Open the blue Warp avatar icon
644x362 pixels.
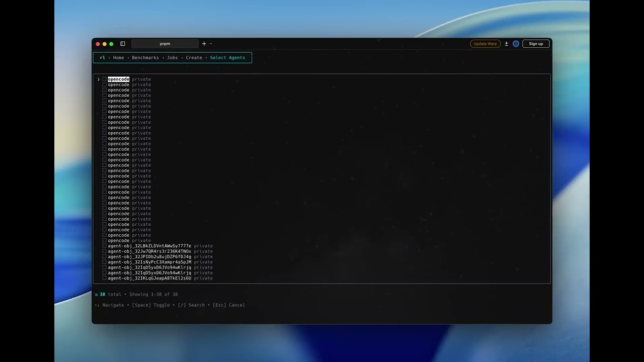(516, 44)
